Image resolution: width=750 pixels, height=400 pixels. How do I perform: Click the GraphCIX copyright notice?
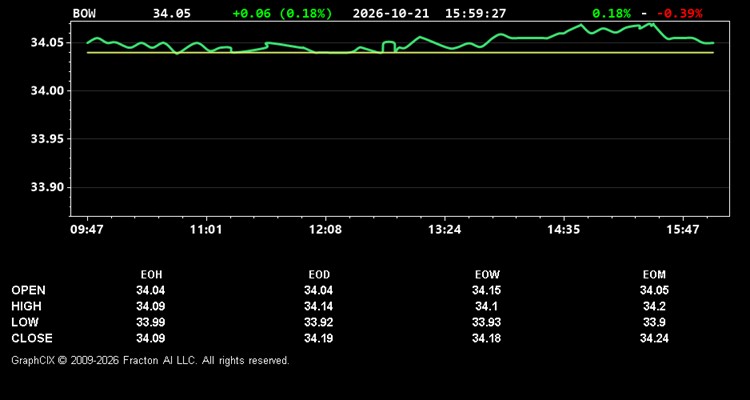pos(151,360)
